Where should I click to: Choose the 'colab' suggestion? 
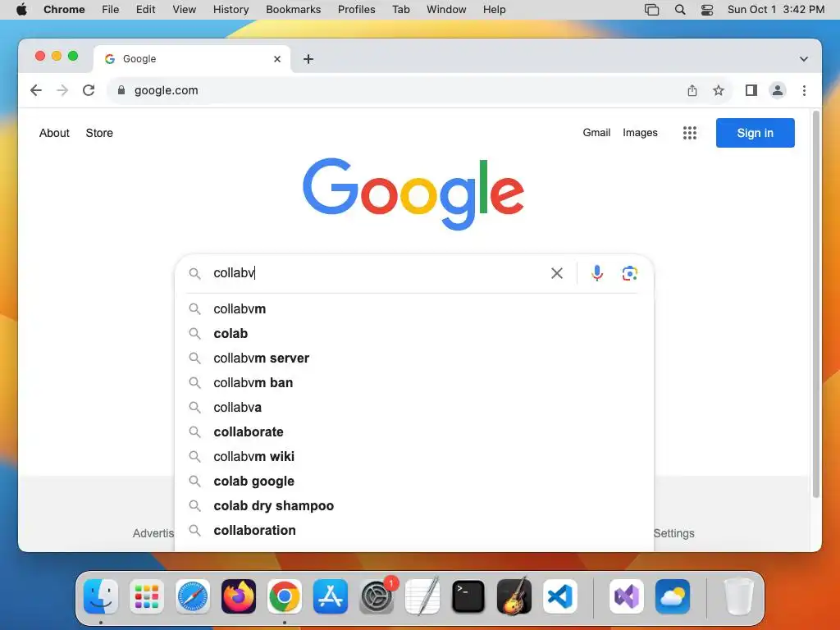(413, 334)
